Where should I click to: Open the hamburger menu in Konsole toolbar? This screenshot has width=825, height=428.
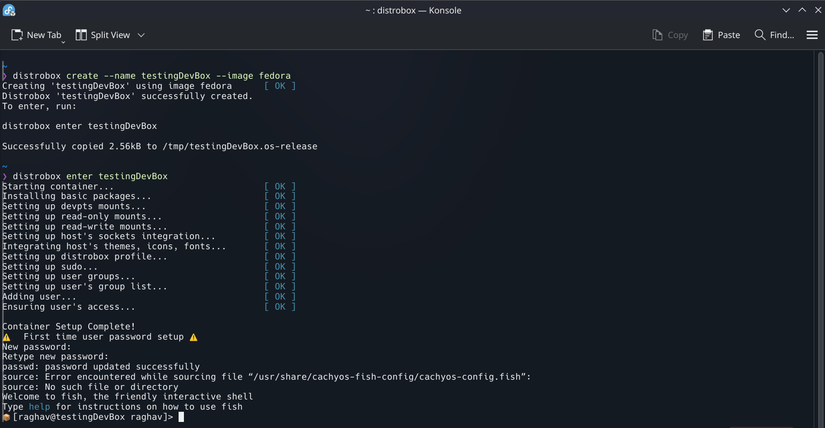[x=812, y=35]
